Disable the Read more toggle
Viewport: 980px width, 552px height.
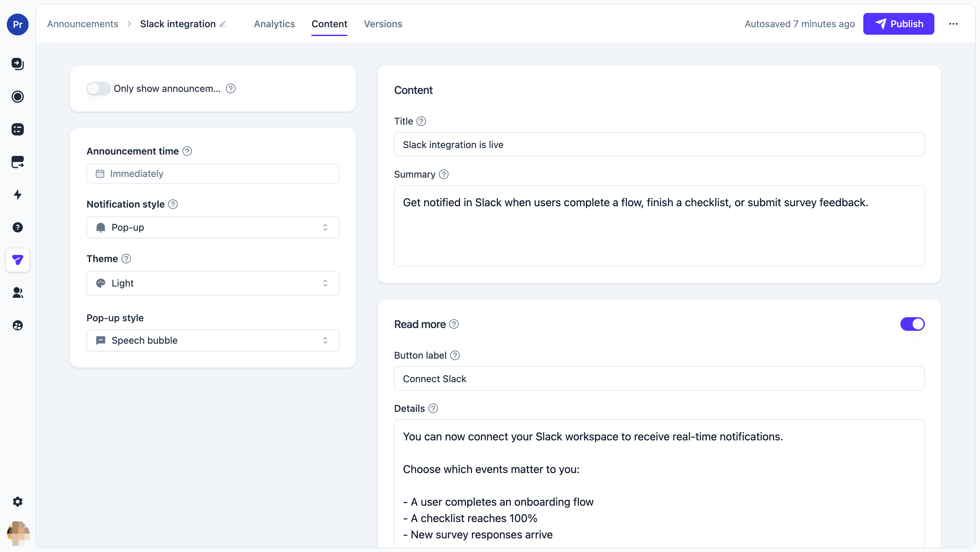tap(912, 324)
